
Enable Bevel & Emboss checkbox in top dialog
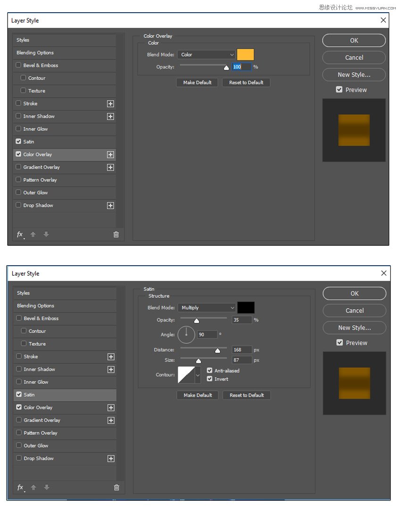[18, 65]
